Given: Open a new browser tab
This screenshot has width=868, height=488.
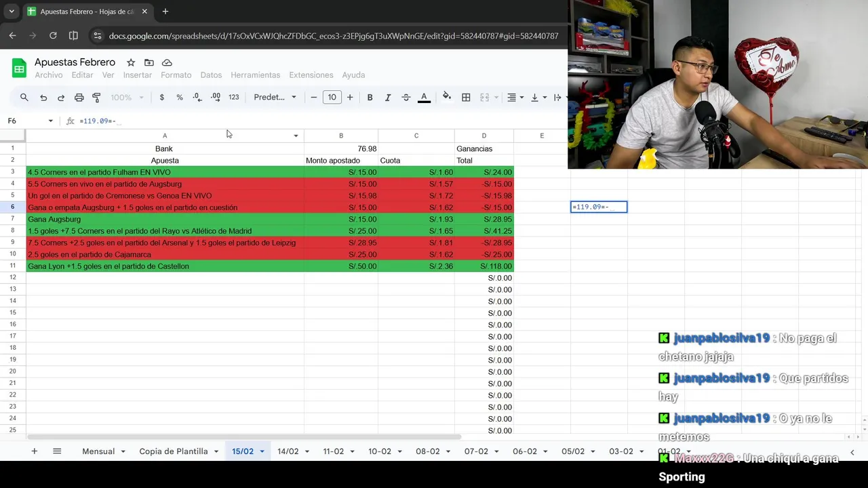Looking at the screenshot, I should [165, 12].
